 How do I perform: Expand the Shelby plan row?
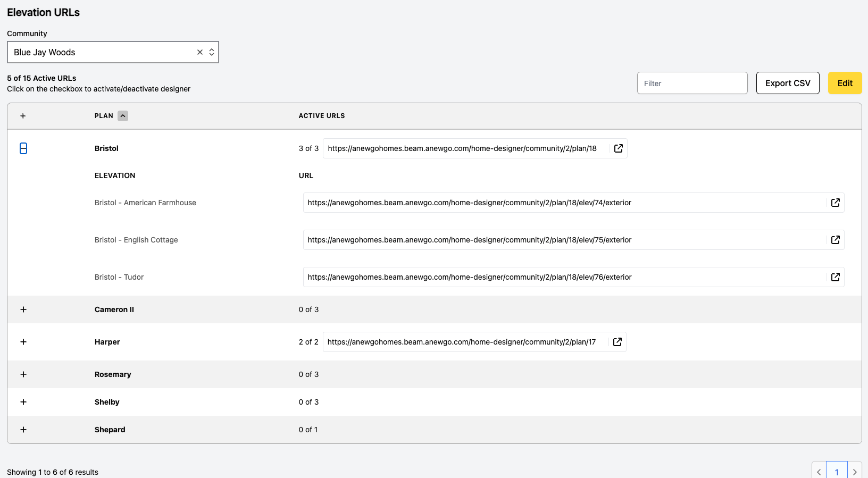(x=23, y=402)
